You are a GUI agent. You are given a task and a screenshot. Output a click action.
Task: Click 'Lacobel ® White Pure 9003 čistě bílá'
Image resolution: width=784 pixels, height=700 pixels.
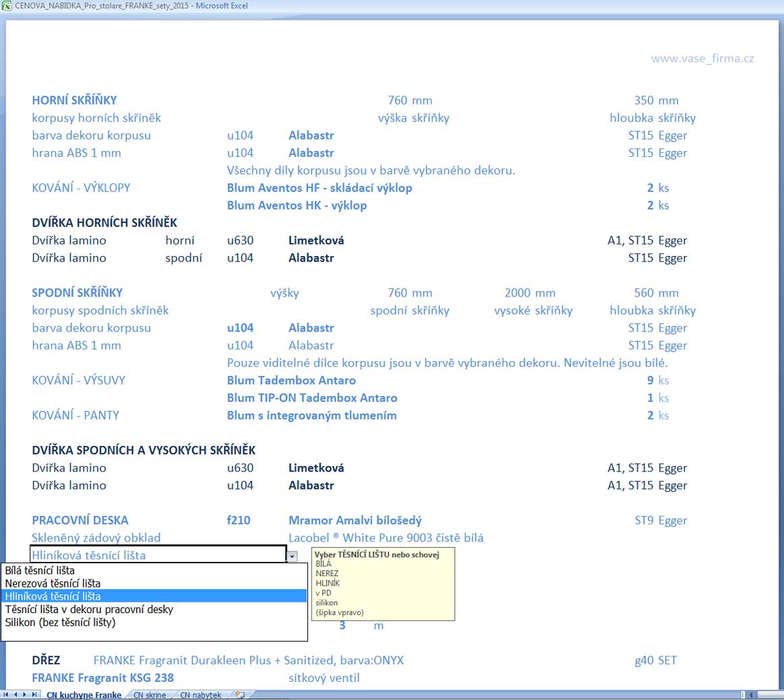pos(386,538)
